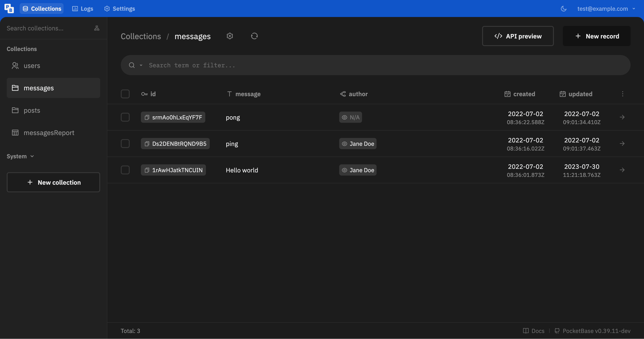Preview Jane Doe author of ping
The image size is (644, 339).
pyautogui.click(x=358, y=144)
